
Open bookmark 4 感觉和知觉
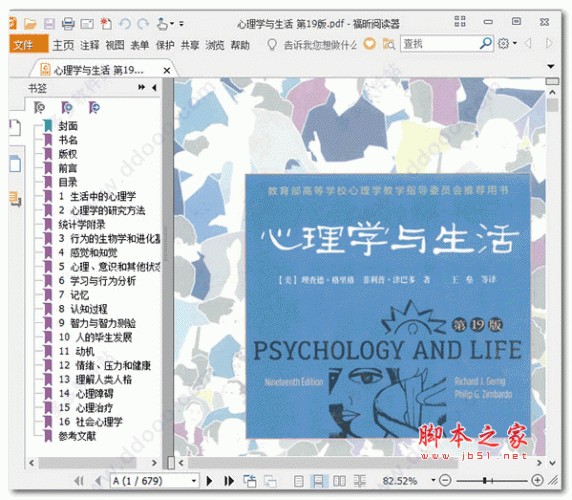(x=88, y=252)
